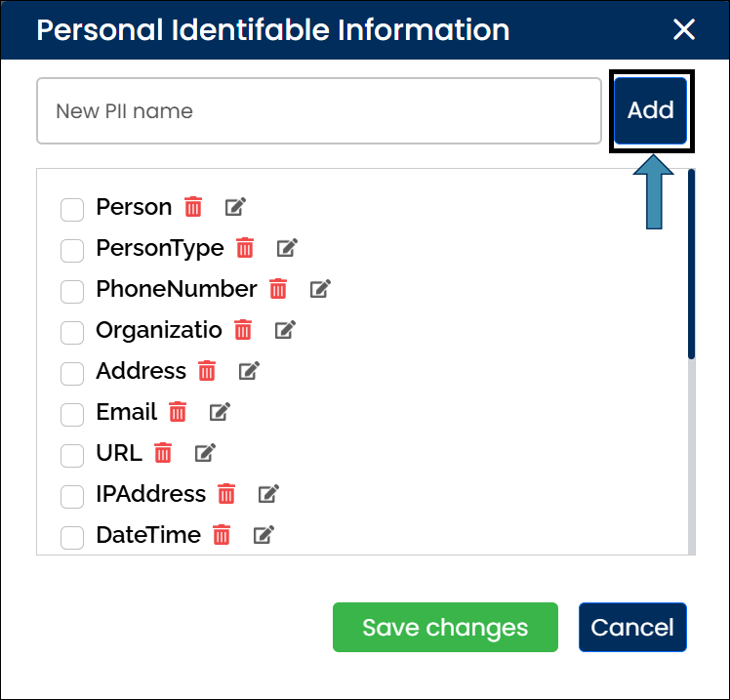Focus the New PII name field
The image size is (730, 700).
[318, 111]
